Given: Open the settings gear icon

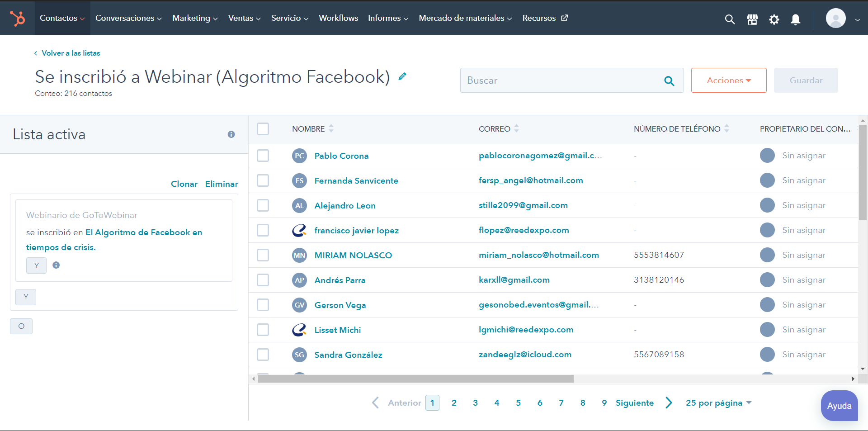Looking at the screenshot, I should [x=774, y=19].
